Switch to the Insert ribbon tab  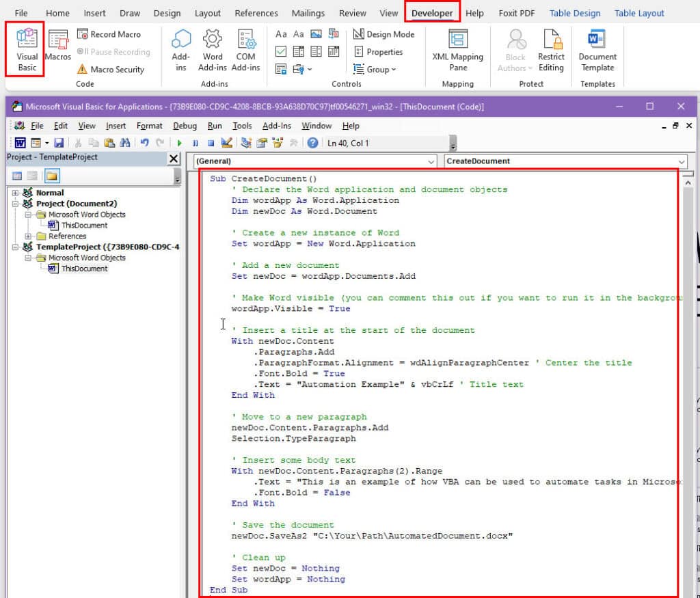[94, 14]
